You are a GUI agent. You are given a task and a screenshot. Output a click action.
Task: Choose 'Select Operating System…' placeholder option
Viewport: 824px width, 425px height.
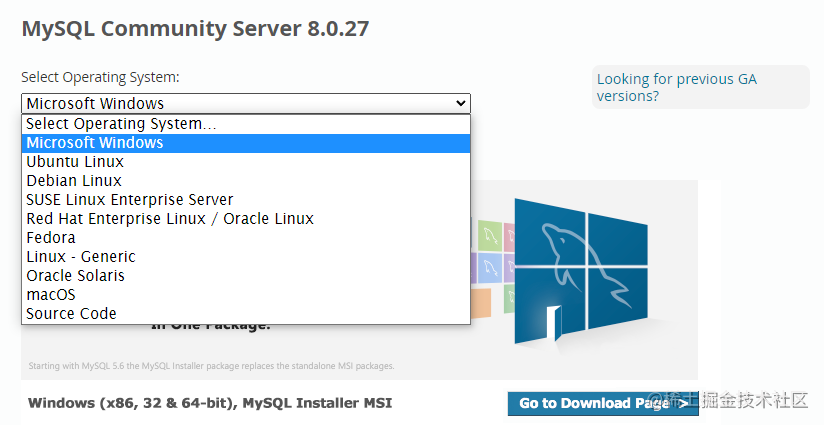point(246,124)
